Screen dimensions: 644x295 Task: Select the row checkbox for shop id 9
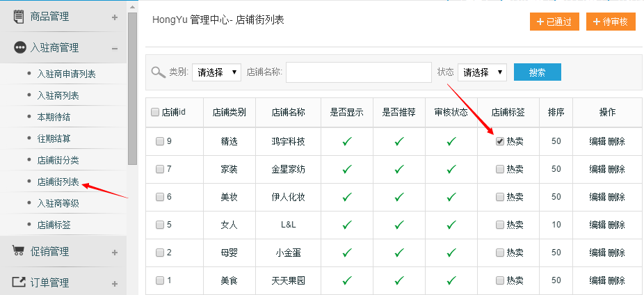tap(160, 141)
